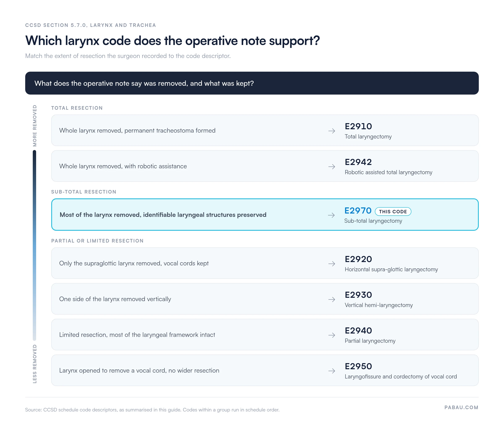
Task: Click the LESS REMOVED vertical label
Action: pos(35,364)
